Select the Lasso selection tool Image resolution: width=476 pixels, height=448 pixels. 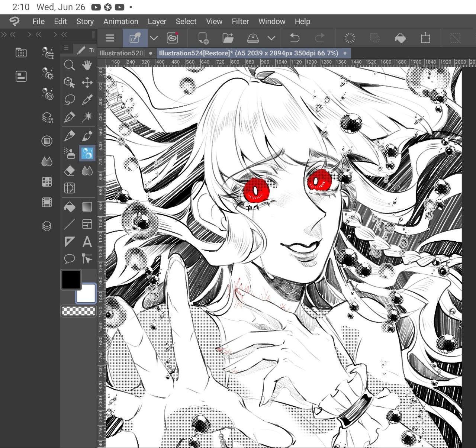70,100
